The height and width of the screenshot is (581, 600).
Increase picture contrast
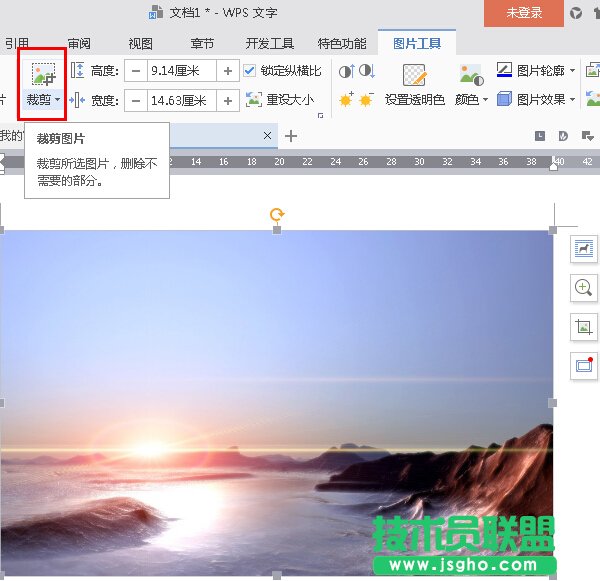[x=347, y=71]
